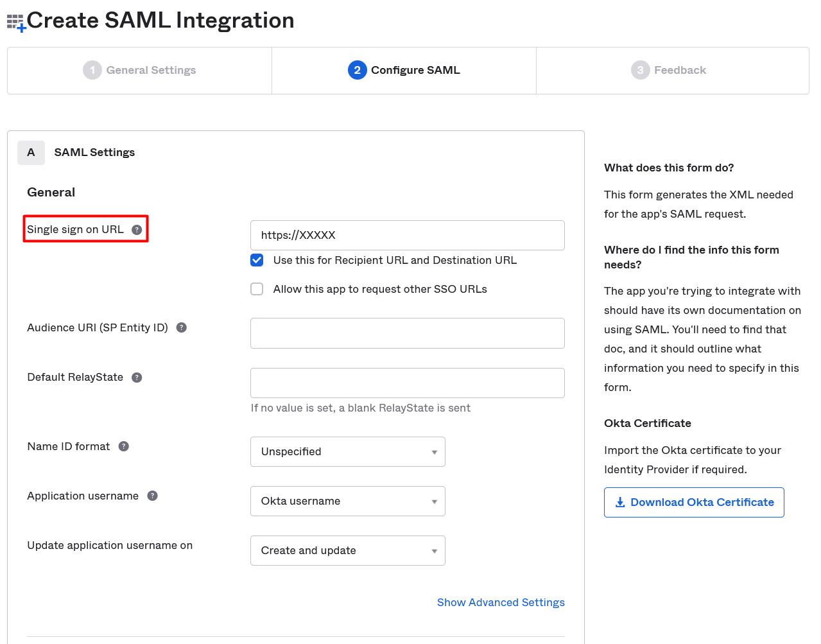821x644 pixels.
Task: Enable Allow this app to request other SSO URLs
Action: tap(257, 289)
